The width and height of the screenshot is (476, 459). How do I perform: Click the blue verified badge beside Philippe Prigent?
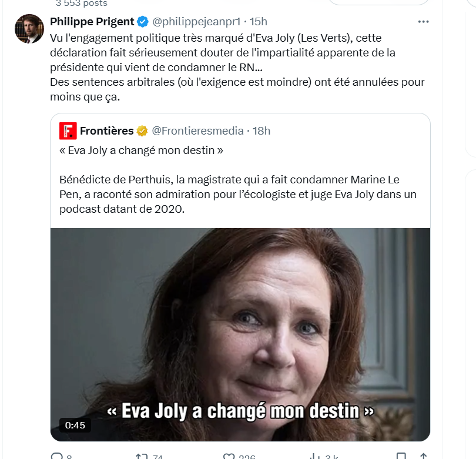[x=143, y=22]
